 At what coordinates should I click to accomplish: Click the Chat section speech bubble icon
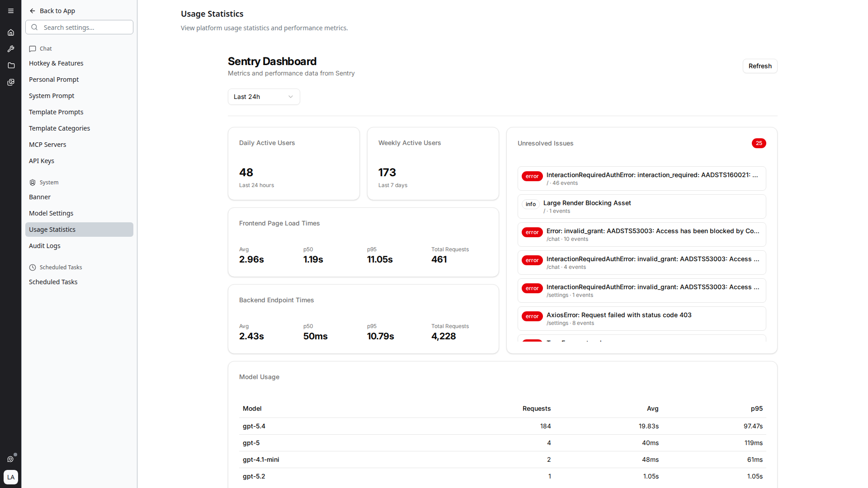point(33,49)
